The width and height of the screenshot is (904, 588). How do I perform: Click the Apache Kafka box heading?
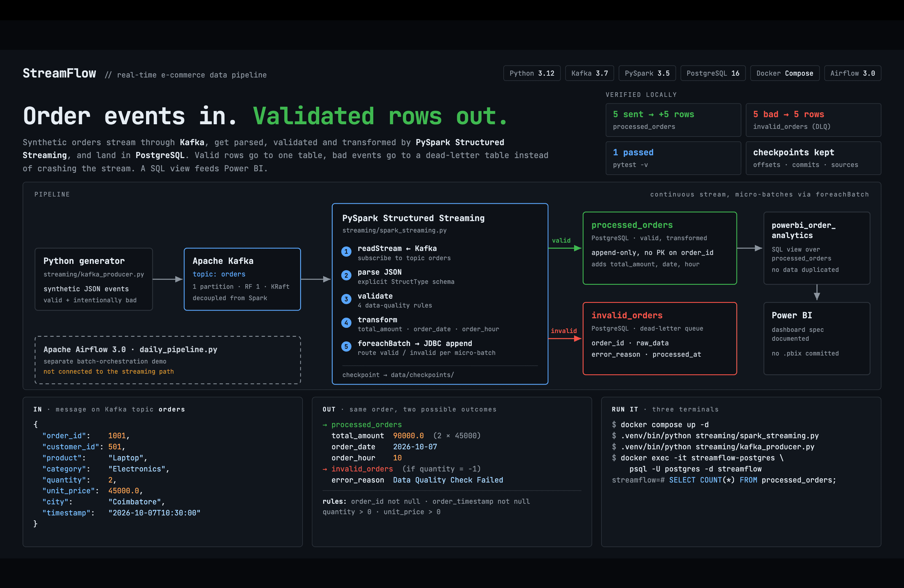(223, 261)
